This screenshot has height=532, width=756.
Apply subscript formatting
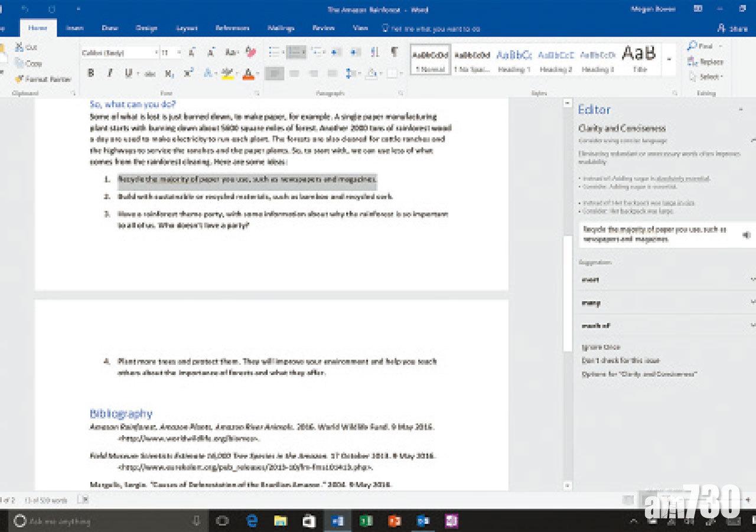[x=169, y=74]
